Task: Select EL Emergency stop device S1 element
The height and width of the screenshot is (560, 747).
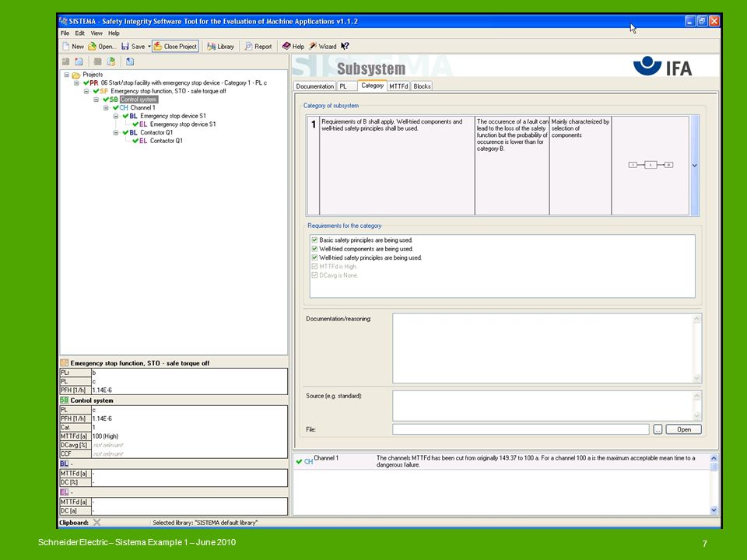Action: pyautogui.click(x=183, y=124)
